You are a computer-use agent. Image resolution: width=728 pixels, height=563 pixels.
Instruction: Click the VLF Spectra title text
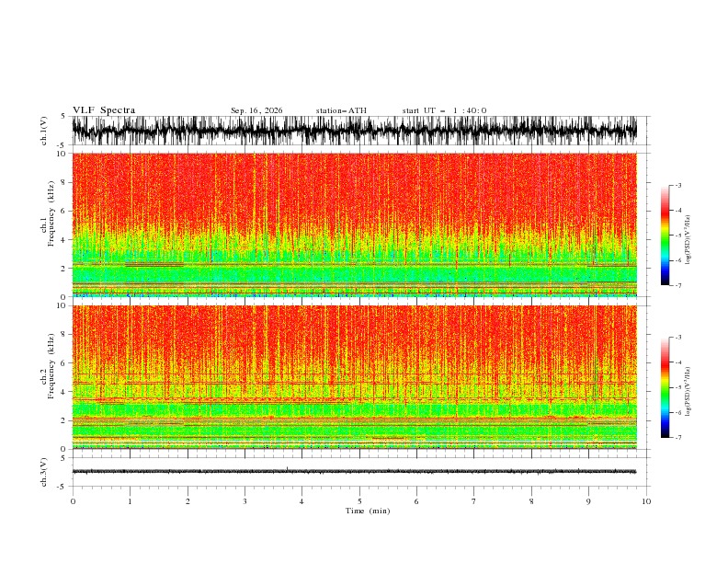(104, 110)
